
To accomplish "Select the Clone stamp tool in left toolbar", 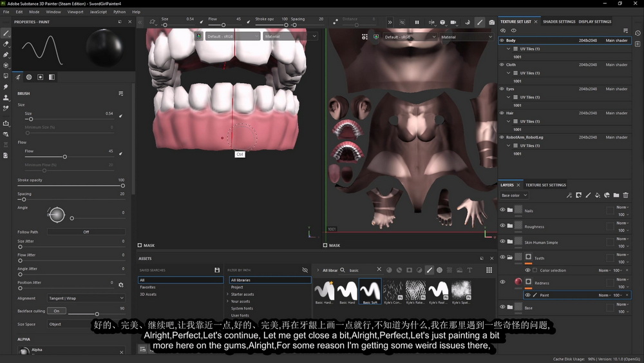I will pos(6,97).
